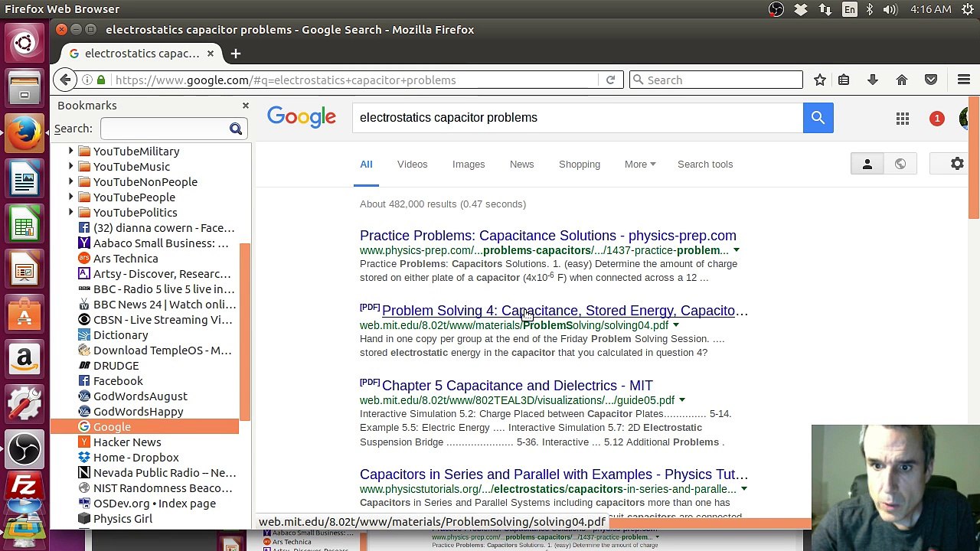Open the Ars Technica bookmark

tap(126, 259)
